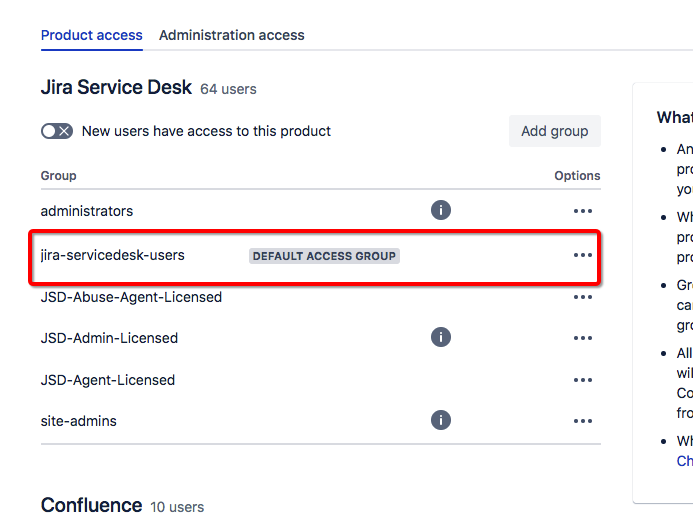The width and height of the screenshot is (693, 531).
Task: Click the info icon beside site-admins group
Action: (x=441, y=420)
